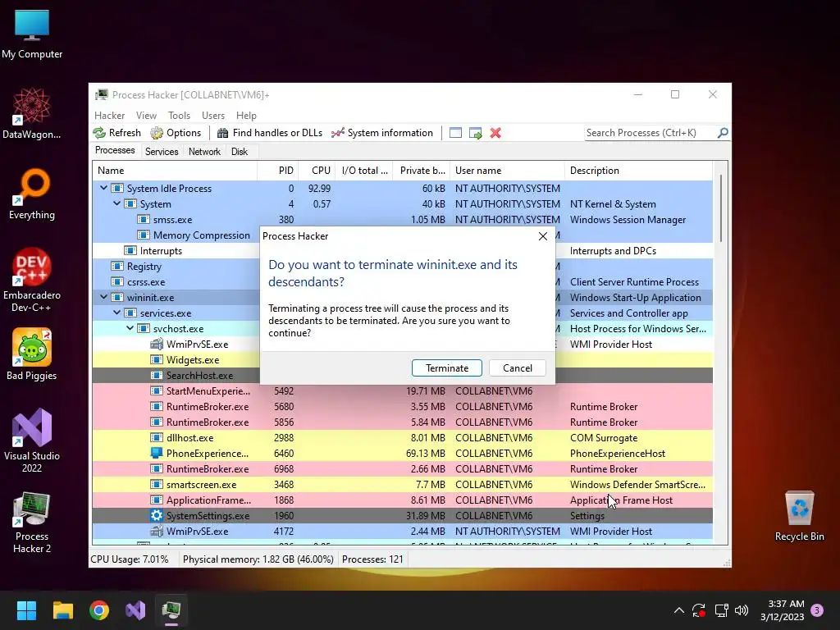This screenshot has width=840, height=630.
Task: Select the smss.exe row
Action: [402, 220]
